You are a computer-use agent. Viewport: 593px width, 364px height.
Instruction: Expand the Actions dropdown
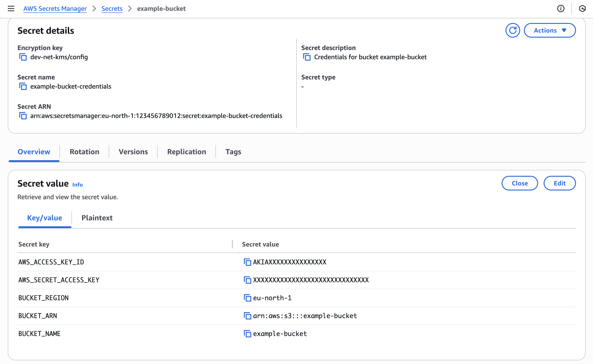(x=550, y=30)
